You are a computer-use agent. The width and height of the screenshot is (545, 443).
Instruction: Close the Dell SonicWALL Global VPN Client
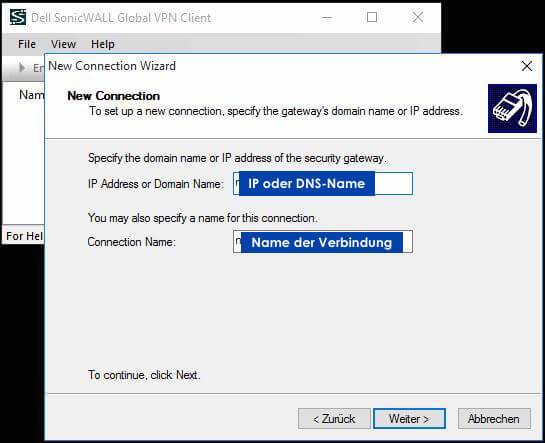(417, 17)
